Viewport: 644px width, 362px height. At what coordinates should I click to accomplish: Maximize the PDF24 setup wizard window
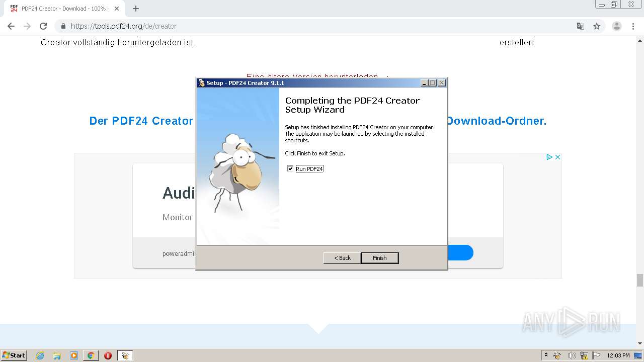(x=433, y=83)
